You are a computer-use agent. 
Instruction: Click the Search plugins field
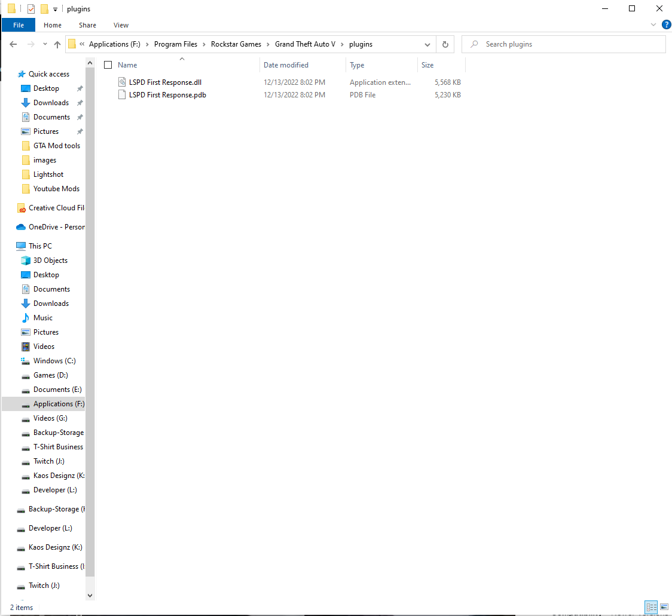coord(563,44)
